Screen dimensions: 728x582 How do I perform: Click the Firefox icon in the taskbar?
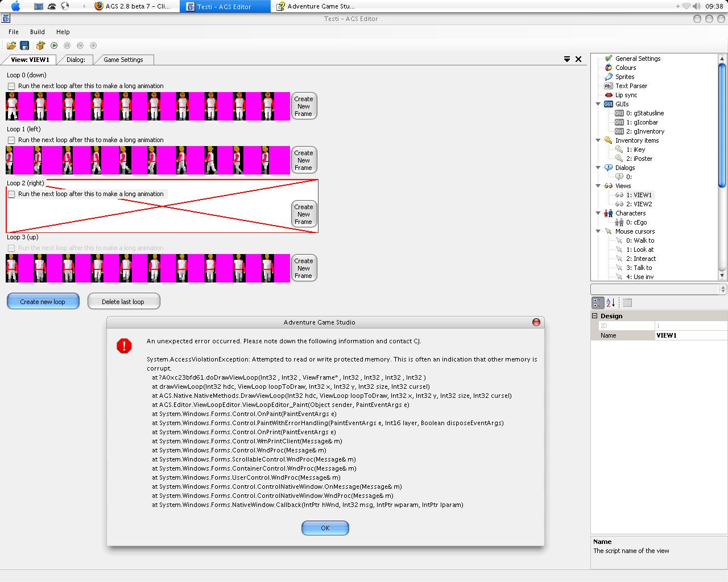click(x=98, y=6)
